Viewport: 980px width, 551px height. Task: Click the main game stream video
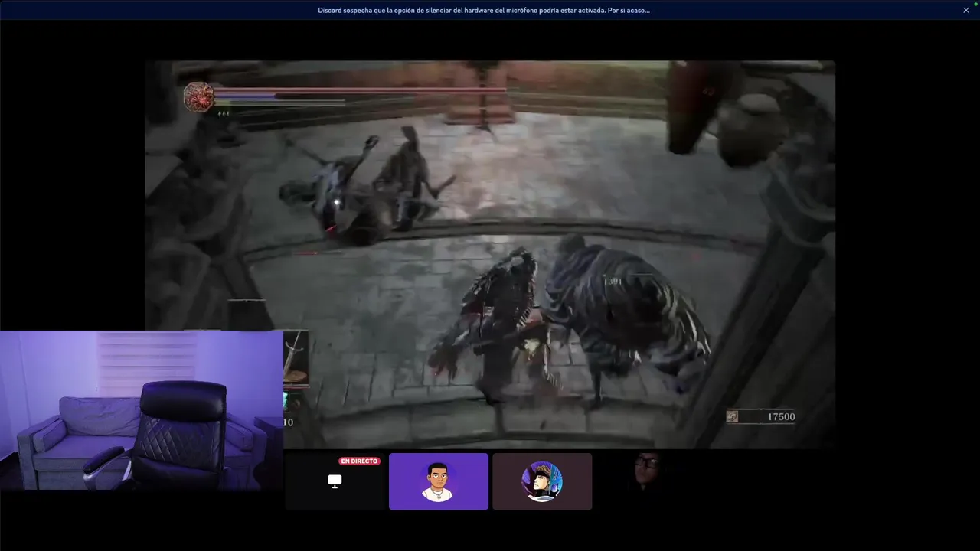490,254
